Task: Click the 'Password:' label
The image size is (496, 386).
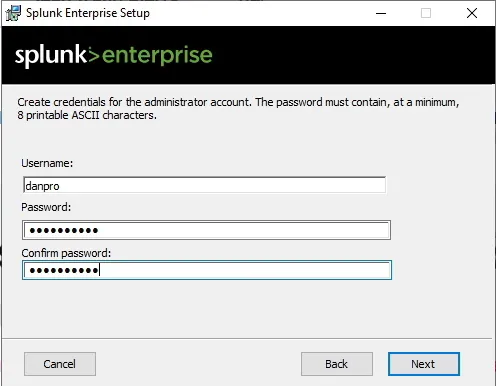Action: point(46,207)
